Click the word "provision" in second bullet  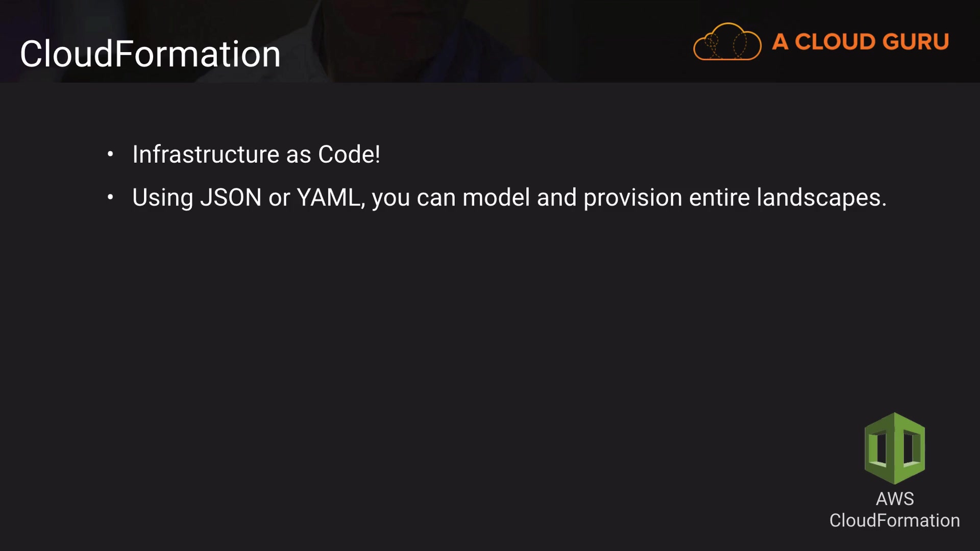point(632,197)
